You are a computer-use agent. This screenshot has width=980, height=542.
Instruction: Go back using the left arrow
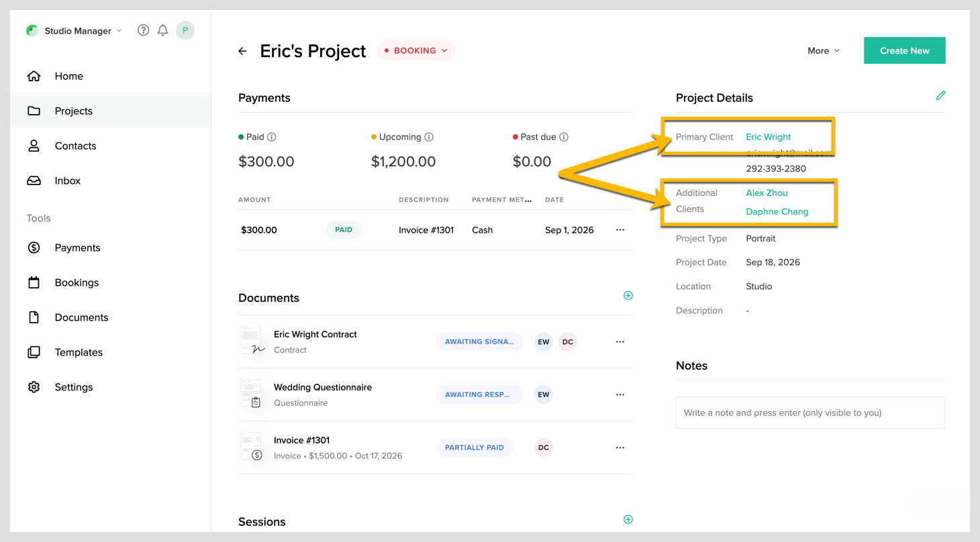click(243, 51)
